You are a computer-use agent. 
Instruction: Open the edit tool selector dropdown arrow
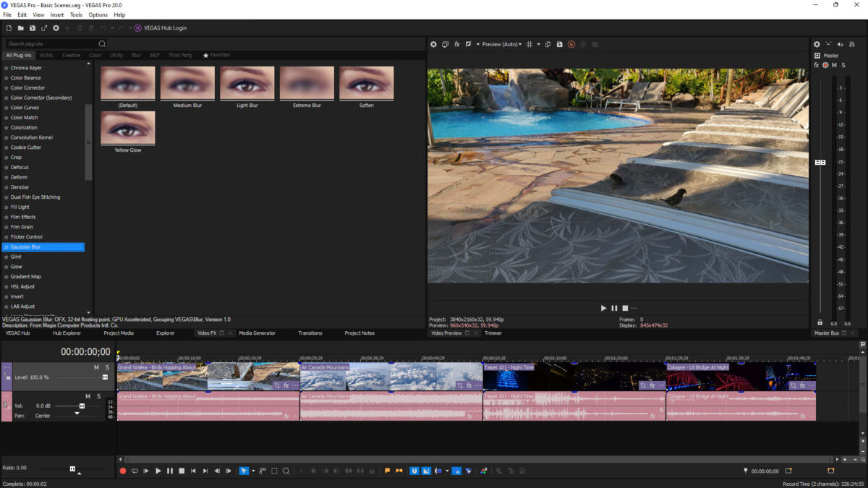pos(253,471)
